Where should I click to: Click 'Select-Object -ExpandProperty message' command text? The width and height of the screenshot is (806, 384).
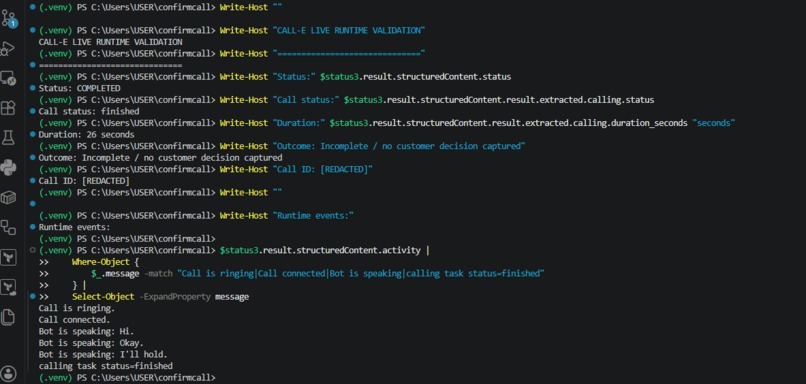160,297
